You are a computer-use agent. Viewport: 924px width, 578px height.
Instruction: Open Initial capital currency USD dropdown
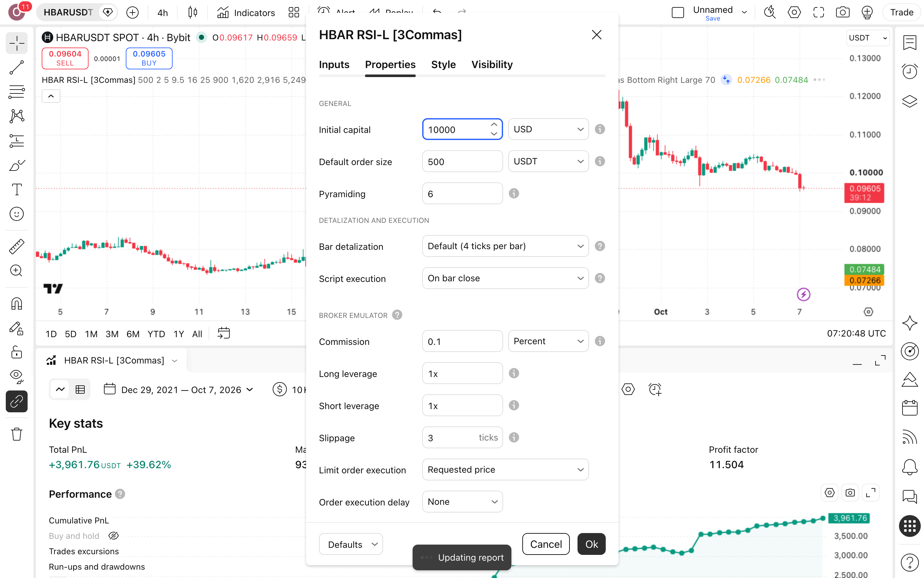coord(548,129)
